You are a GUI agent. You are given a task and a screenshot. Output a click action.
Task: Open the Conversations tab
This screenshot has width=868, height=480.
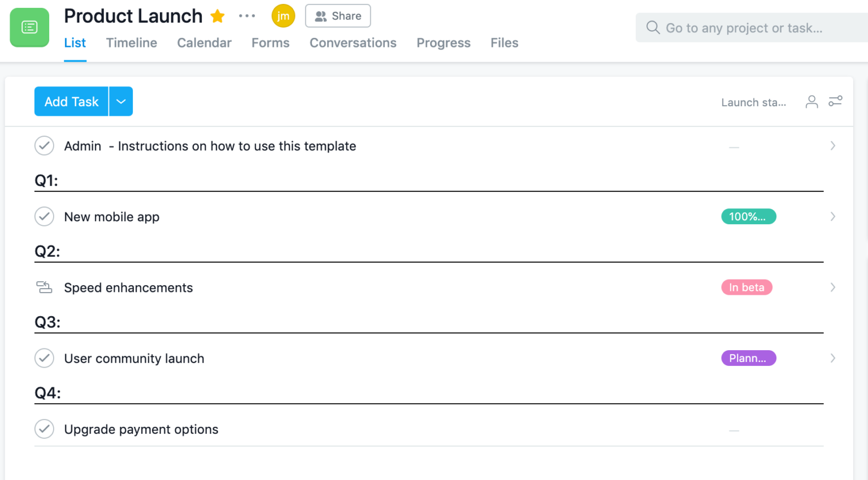pos(353,43)
